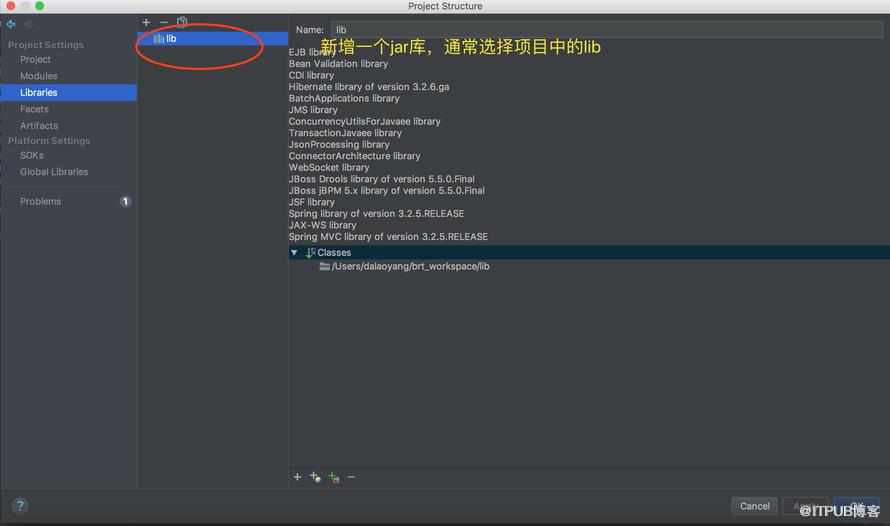Screen dimensions: 890x526
Task: Select Libraries in sidebar
Action: tap(69, 92)
